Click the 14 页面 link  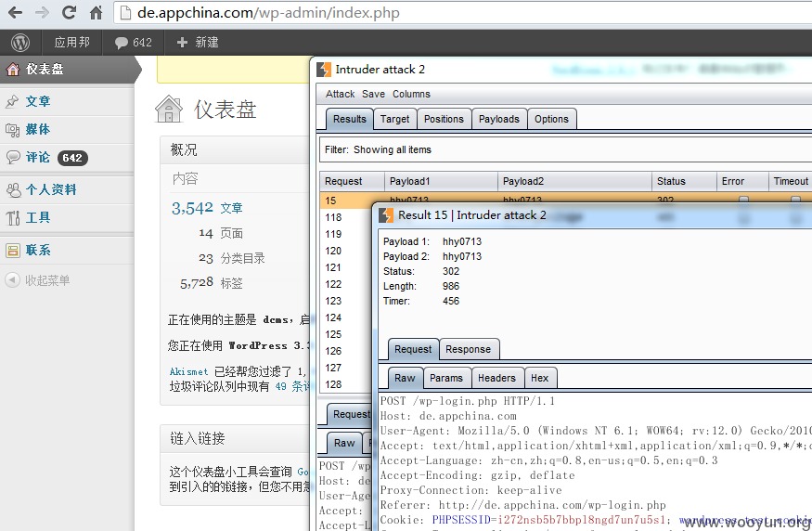click(221, 234)
